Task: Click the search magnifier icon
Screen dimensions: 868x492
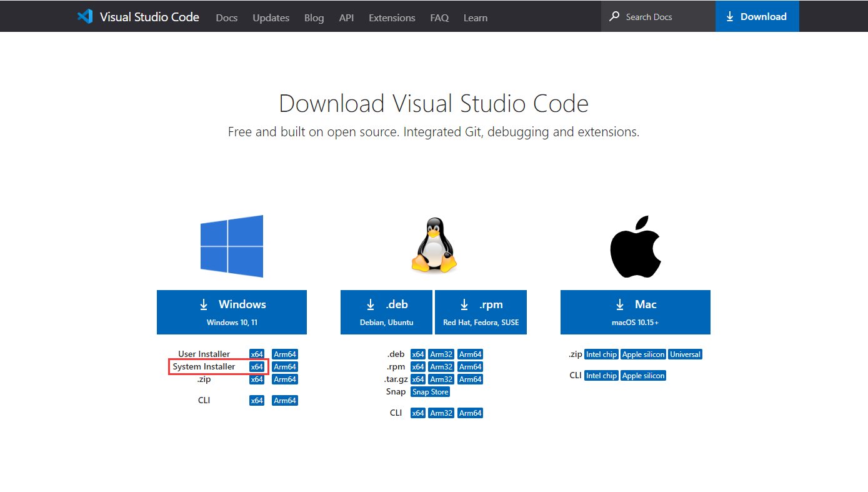Action: [615, 16]
